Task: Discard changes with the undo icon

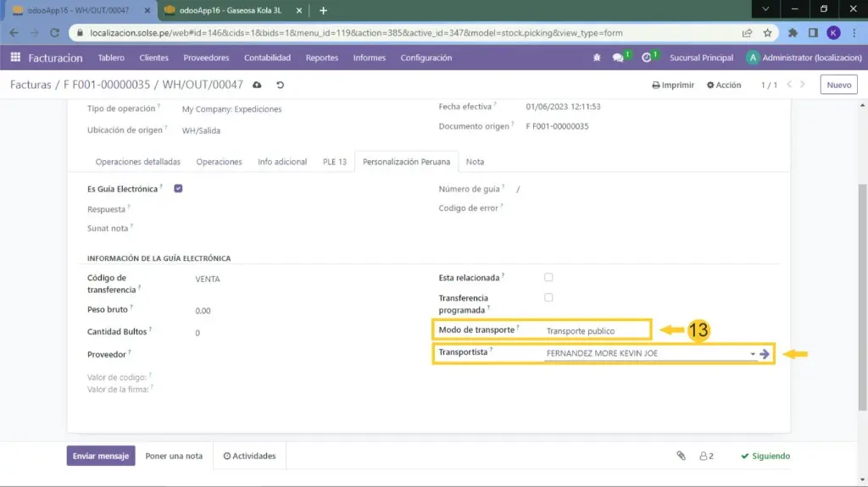Action: [x=280, y=86]
